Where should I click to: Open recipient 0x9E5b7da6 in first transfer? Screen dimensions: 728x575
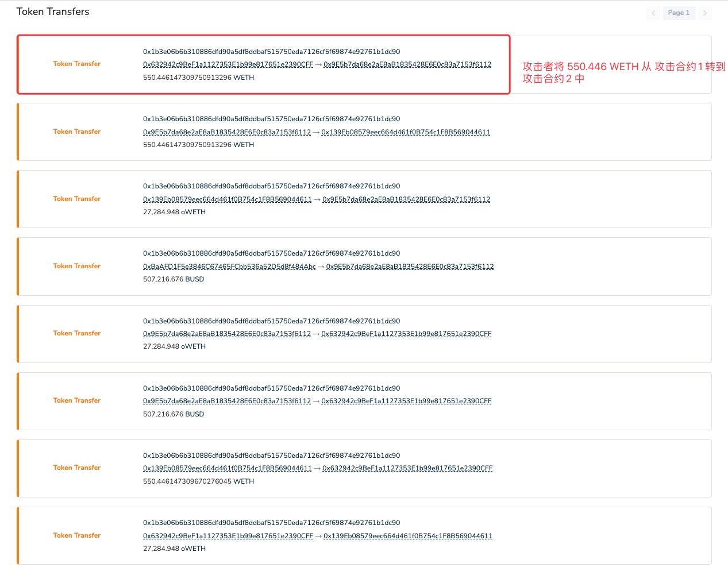coord(407,64)
